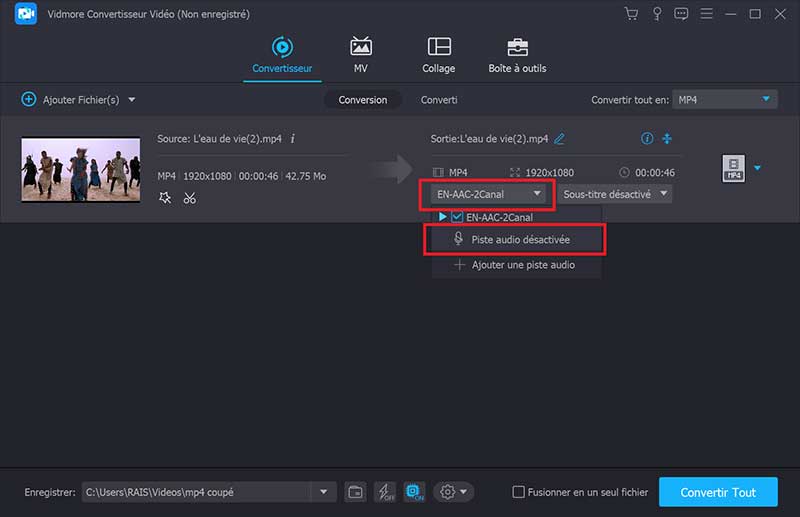
Task: Select the Converti sub-tab
Action: 439,100
